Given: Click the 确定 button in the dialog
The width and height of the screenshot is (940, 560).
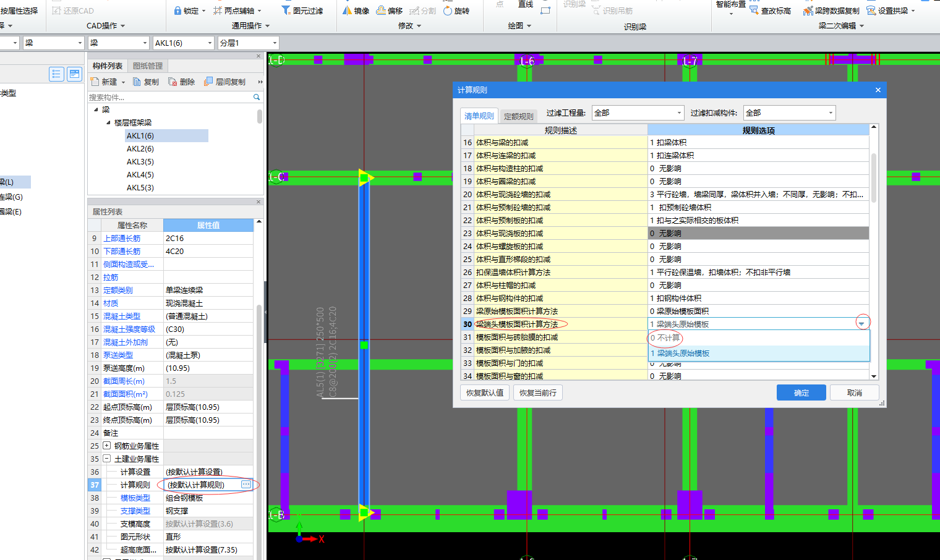Looking at the screenshot, I should (801, 392).
